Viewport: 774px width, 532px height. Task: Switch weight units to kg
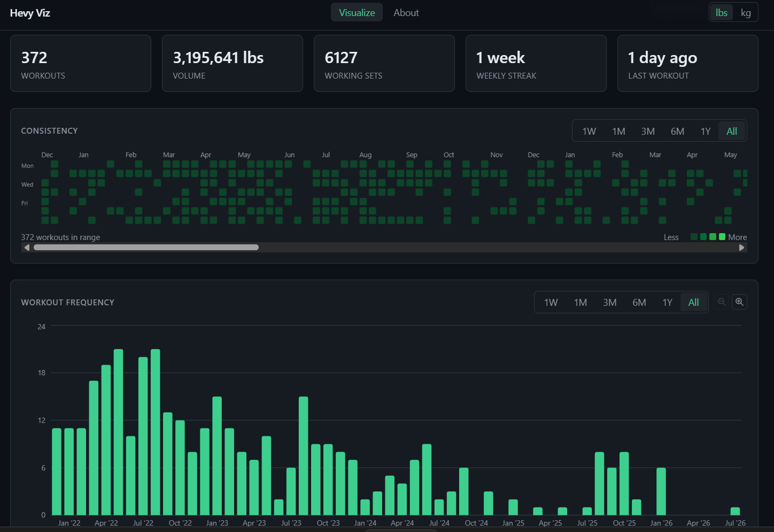[x=746, y=13]
